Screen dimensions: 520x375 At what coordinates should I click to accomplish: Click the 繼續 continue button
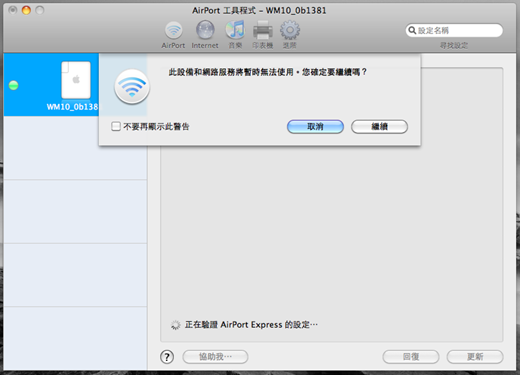pyautogui.click(x=379, y=127)
